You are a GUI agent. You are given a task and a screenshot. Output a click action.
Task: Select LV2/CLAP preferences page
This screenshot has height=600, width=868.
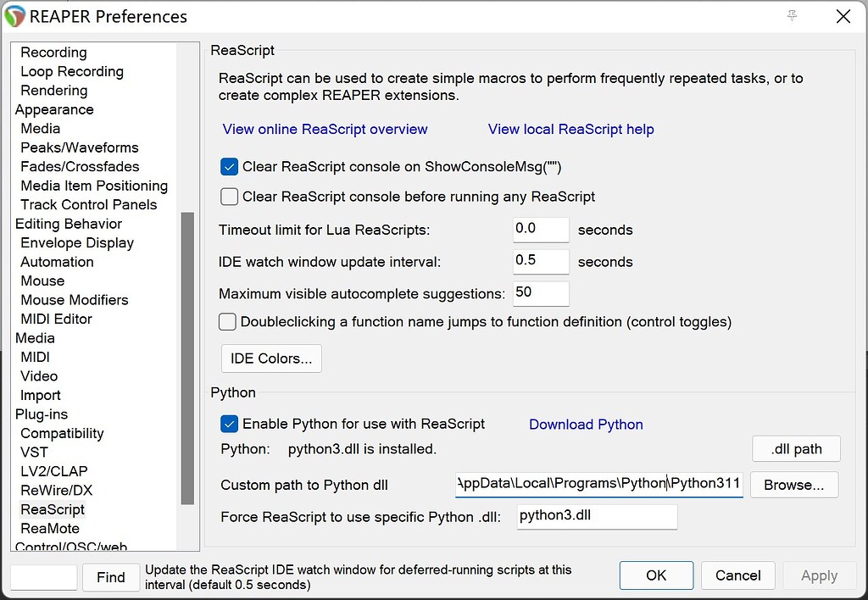tap(54, 471)
